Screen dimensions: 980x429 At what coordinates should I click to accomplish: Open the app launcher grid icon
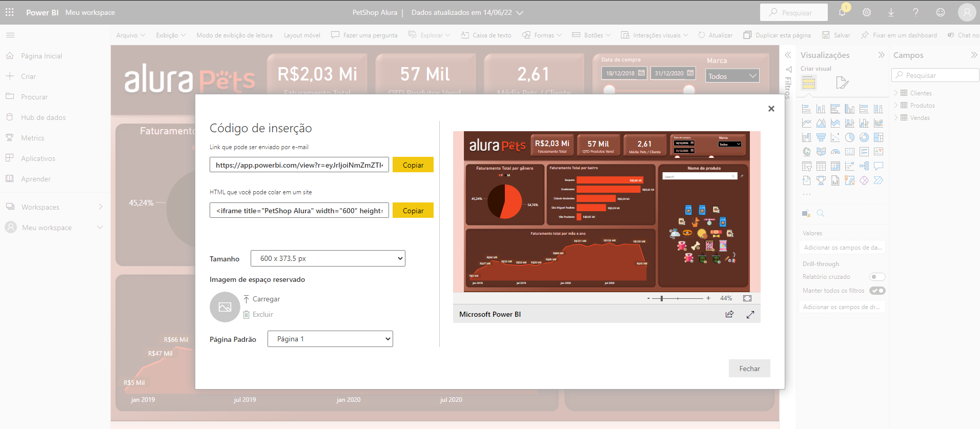(x=10, y=12)
